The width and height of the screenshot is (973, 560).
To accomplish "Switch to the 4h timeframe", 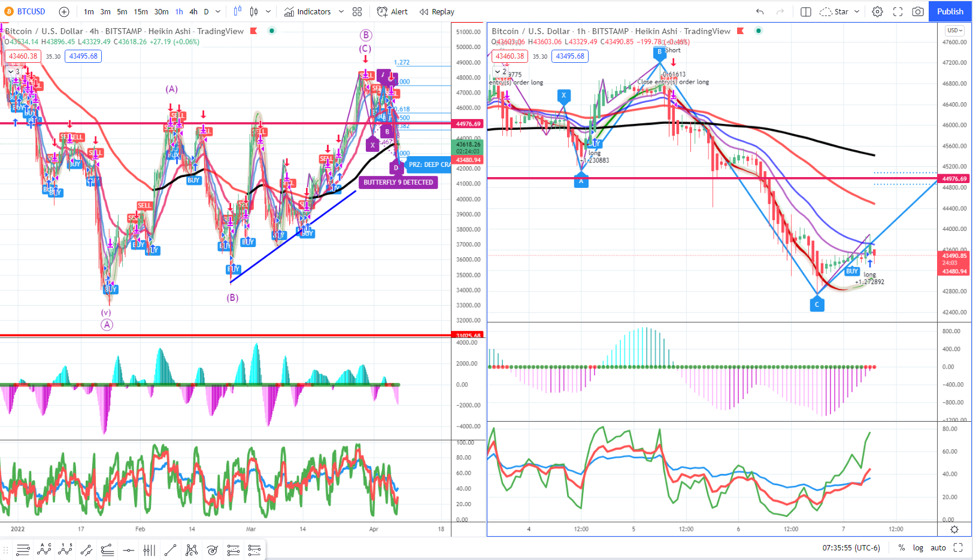I will click(x=193, y=11).
